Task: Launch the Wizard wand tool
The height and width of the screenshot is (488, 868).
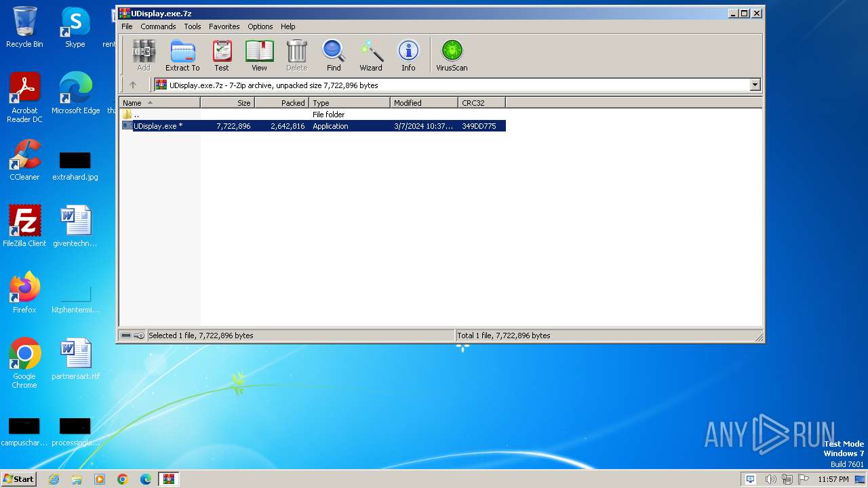Action: [x=371, y=55]
